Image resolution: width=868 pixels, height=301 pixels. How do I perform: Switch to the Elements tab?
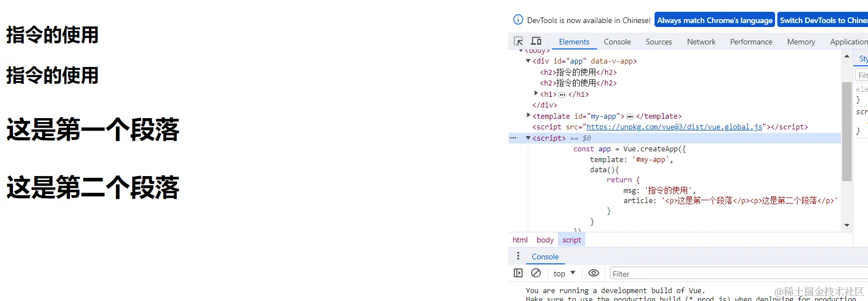pyautogui.click(x=574, y=42)
